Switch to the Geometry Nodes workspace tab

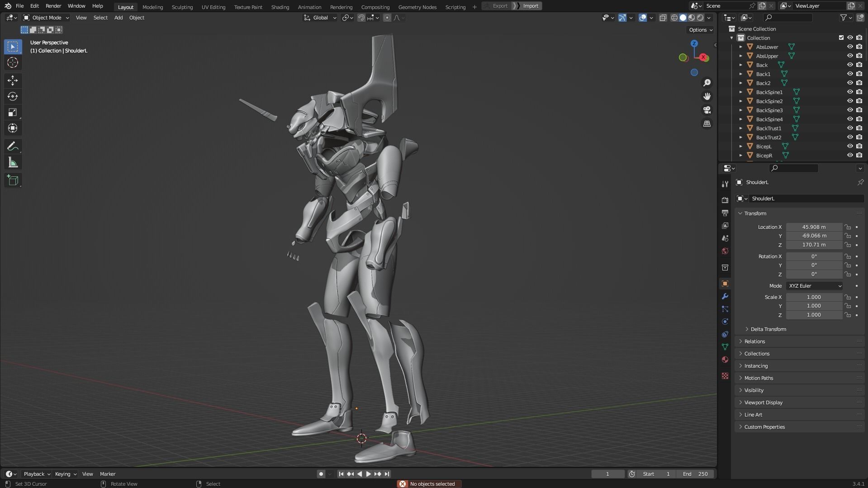417,7
